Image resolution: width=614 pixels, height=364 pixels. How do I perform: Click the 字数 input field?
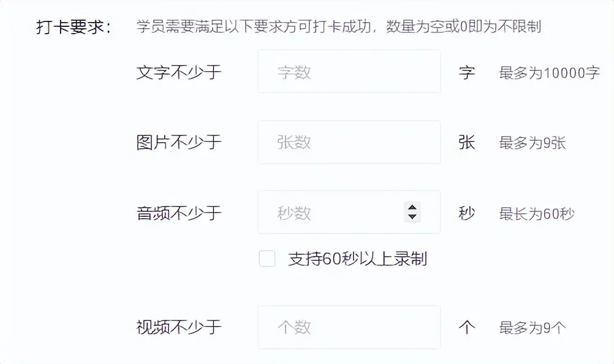(x=349, y=71)
